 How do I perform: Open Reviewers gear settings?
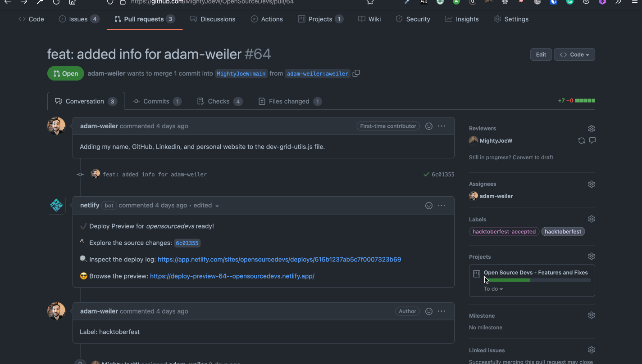[592, 129]
